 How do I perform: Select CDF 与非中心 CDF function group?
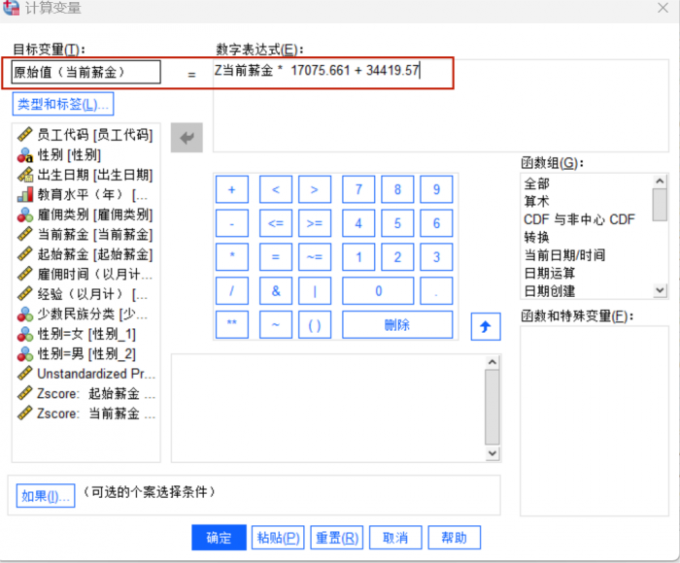click(x=579, y=219)
